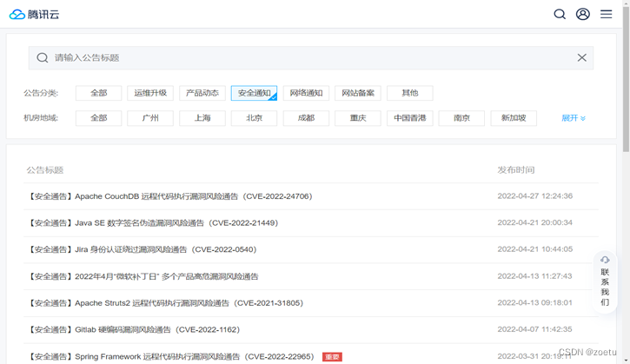Click the Tencent Cloud logo
Image resolution: width=630 pixels, height=364 pixels.
coord(34,15)
